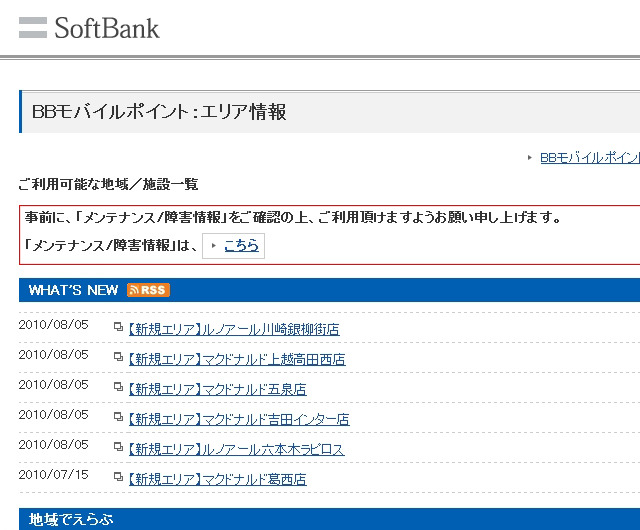Screen dimensions: 640x530
Task: Click new-window icon beside ルノアール川崎銀柳街店
Action: [118, 327]
